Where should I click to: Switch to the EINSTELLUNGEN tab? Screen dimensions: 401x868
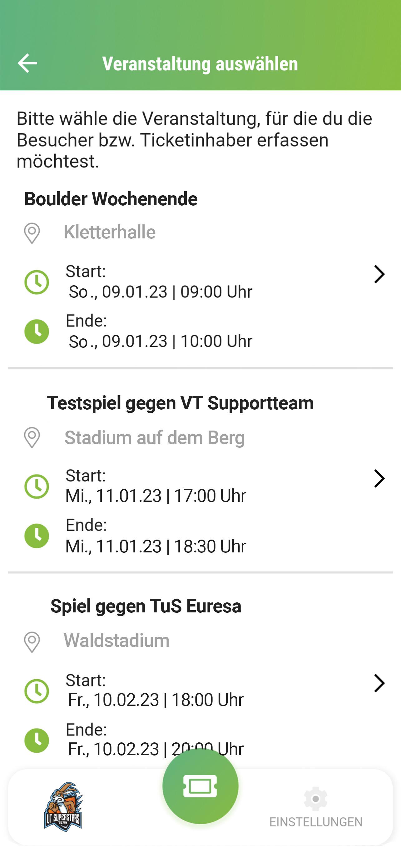316,821
